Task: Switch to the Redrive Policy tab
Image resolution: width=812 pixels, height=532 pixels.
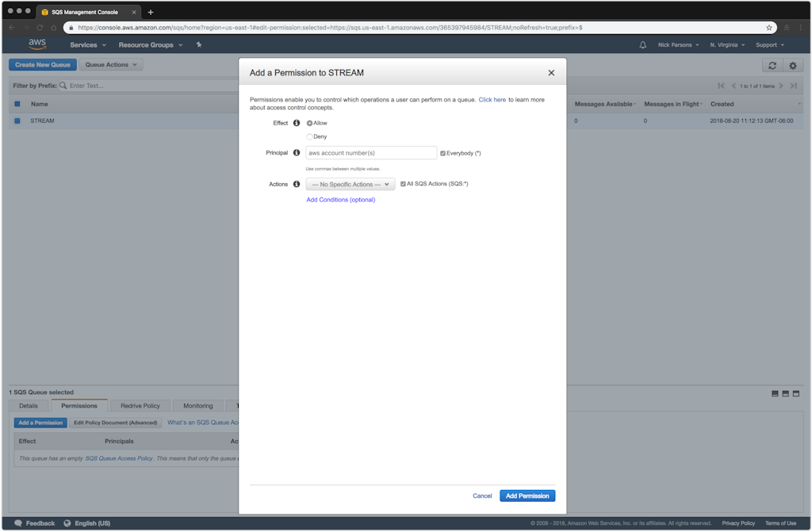Action: coord(140,406)
